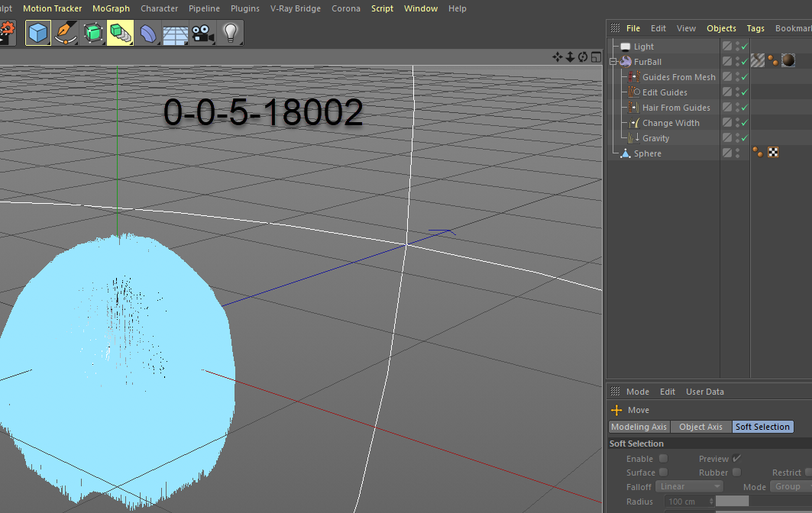Open the Array/cloner generator icon
The width and height of the screenshot is (812, 513).
[120, 33]
